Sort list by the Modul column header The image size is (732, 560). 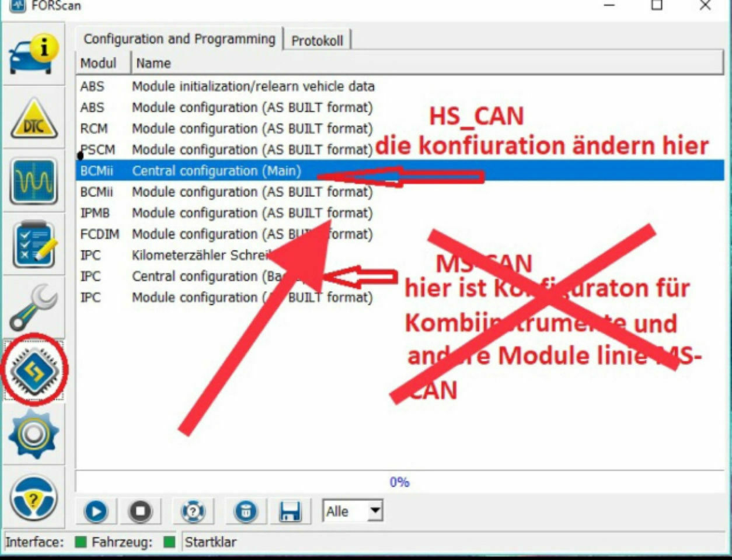click(99, 63)
